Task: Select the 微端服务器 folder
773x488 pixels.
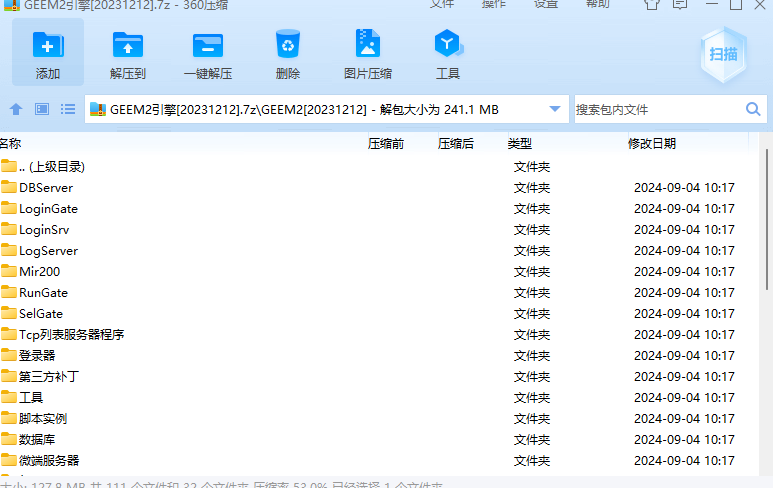Action: click(380, 460)
